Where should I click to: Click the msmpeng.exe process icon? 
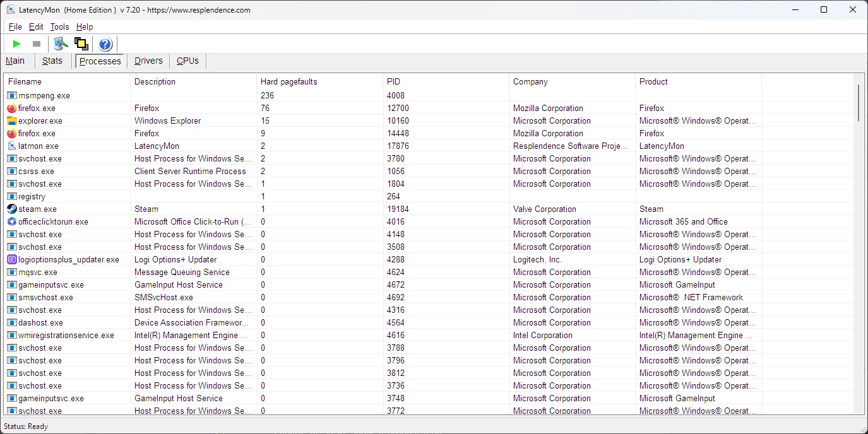coord(12,96)
